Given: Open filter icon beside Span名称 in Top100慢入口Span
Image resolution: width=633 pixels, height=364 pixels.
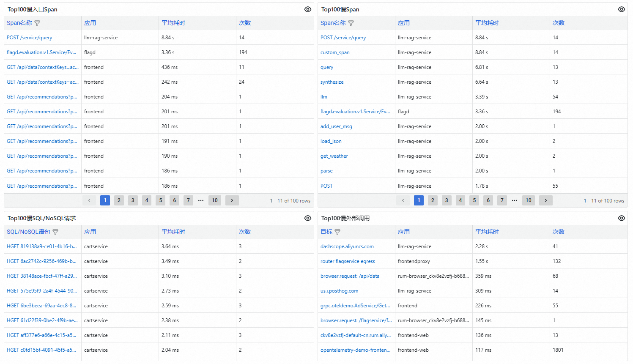Looking at the screenshot, I should (37, 23).
